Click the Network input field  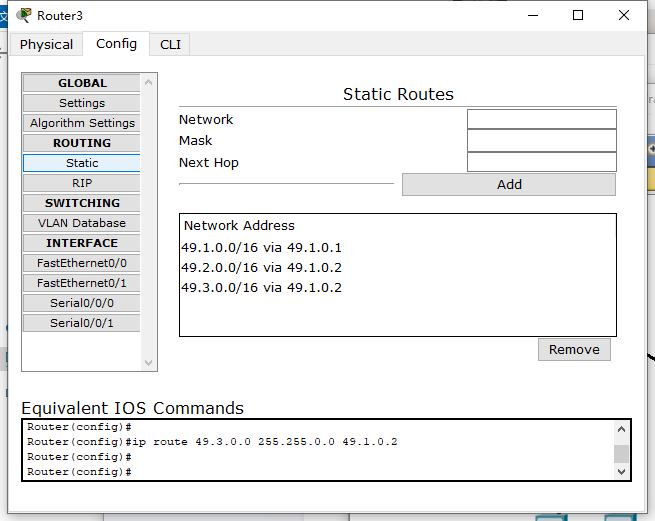542,119
